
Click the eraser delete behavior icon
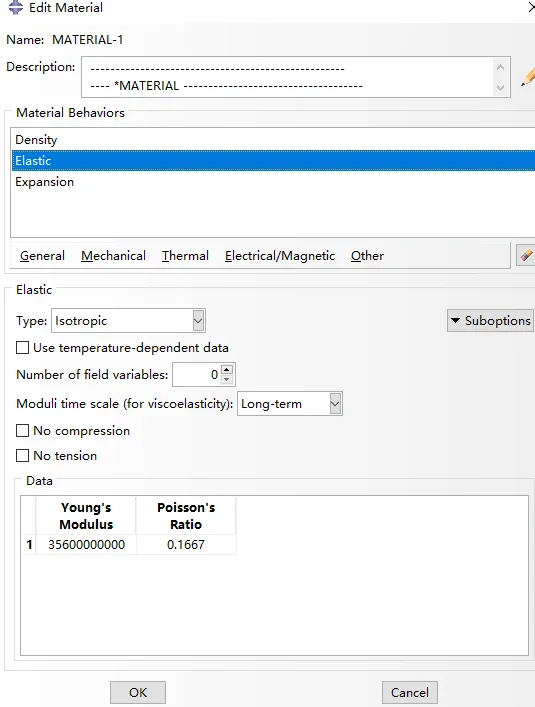pyautogui.click(x=526, y=255)
